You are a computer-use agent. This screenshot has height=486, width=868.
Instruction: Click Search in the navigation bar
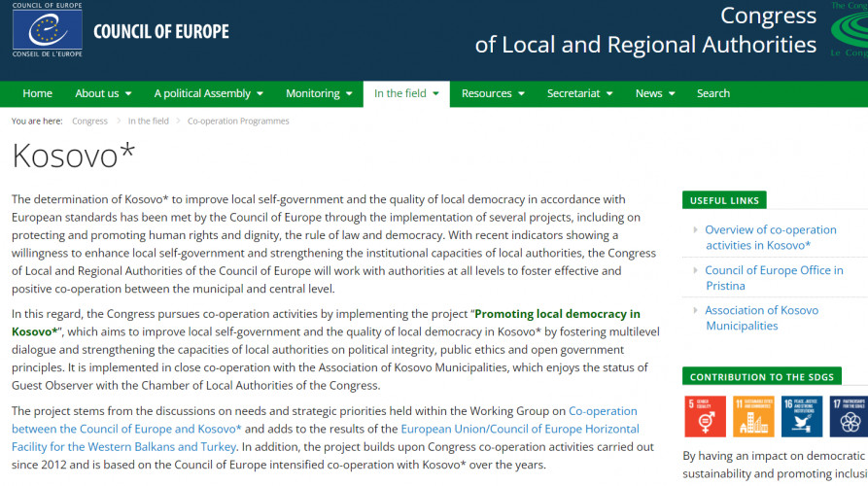click(x=713, y=93)
